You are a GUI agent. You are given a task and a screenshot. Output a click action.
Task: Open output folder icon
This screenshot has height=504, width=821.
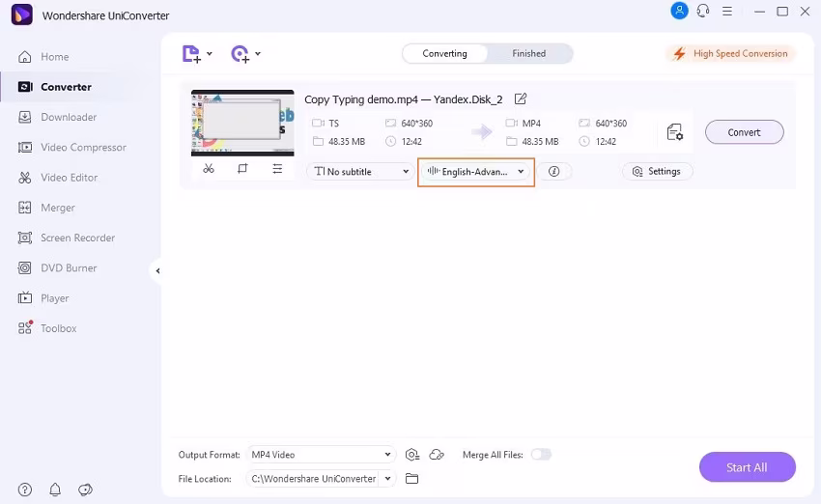(412, 478)
